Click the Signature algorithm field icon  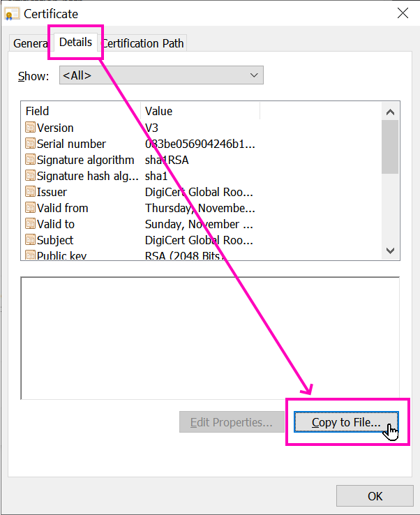[30, 160]
